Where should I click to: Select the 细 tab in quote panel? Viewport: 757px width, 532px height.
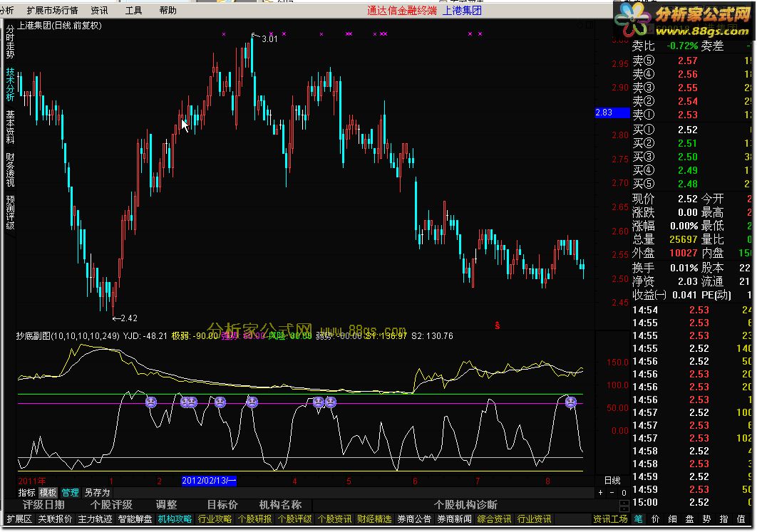click(672, 519)
